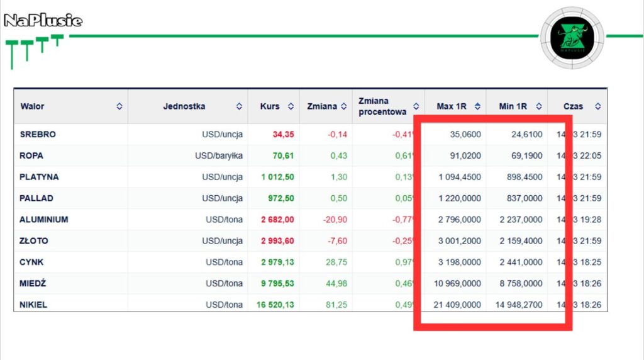Click the Min 1R sort arrows
Viewport: 644px width, 360px height.
click(539, 106)
